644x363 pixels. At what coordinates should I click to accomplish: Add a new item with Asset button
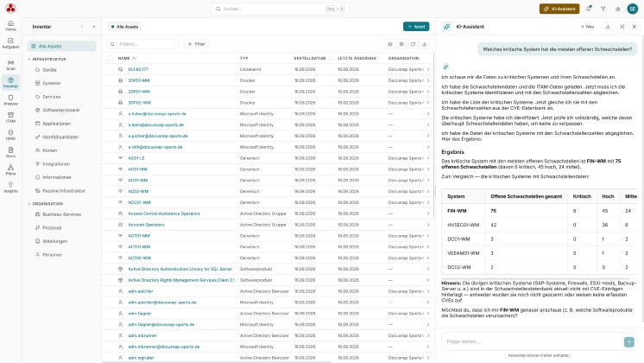coord(416,27)
